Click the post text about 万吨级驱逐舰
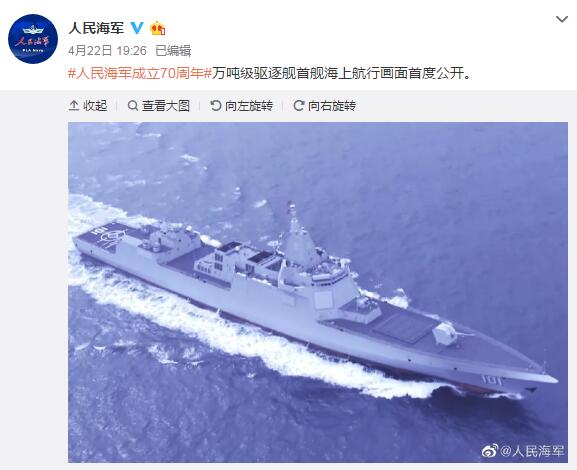The image size is (577, 470). point(341,73)
